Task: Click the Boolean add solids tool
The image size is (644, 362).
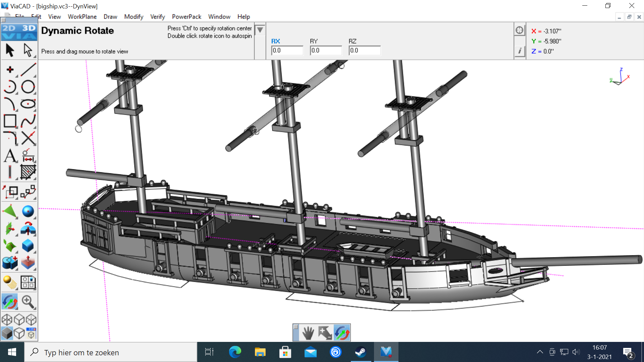Action: click(x=10, y=263)
